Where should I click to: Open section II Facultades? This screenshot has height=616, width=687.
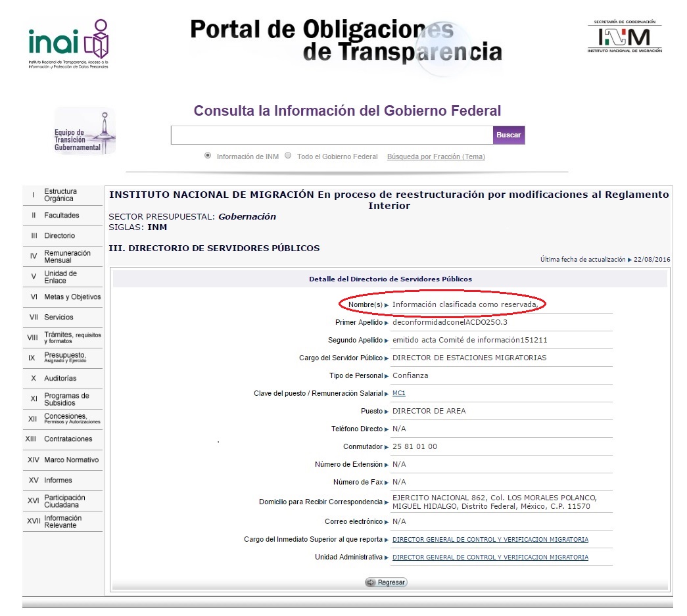click(x=62, y=216)
